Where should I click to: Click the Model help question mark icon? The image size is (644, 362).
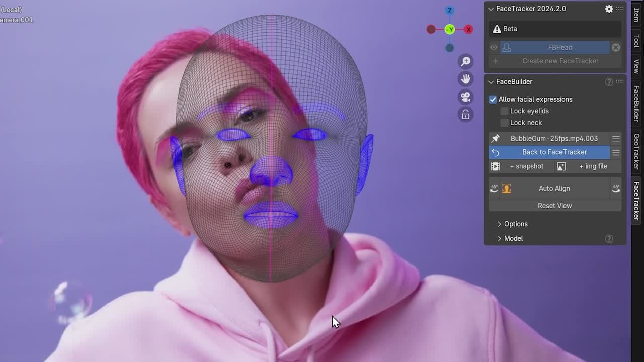click(609, 238)
